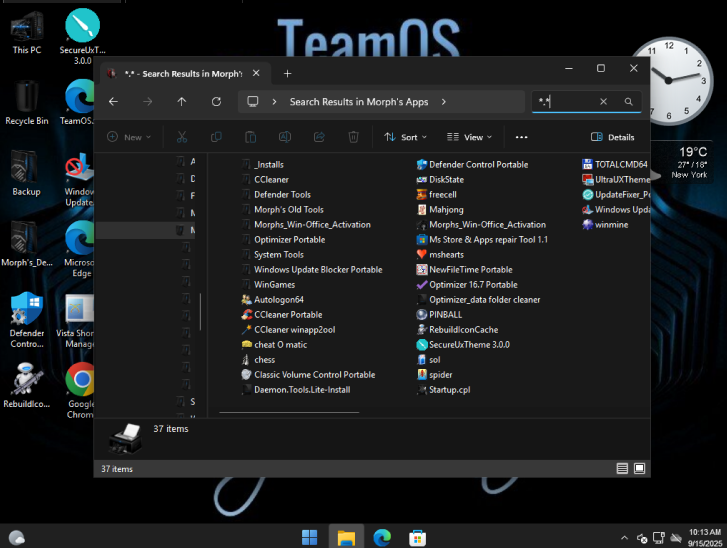Click the taskbar clock showing 10:13 AM

(x=705, y=538)
